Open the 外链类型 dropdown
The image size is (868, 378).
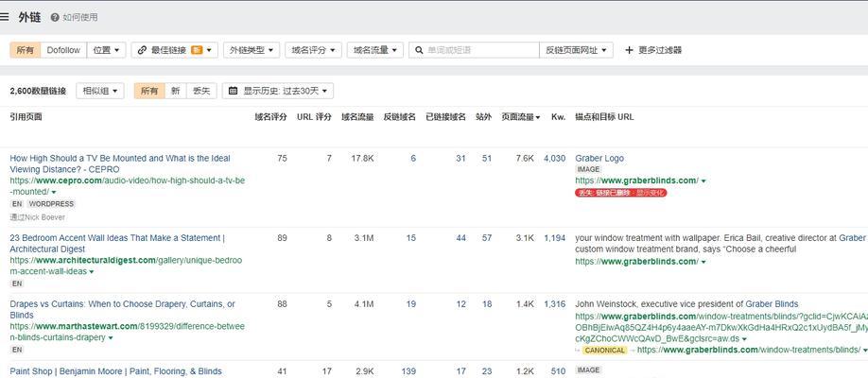pos(252,50)
